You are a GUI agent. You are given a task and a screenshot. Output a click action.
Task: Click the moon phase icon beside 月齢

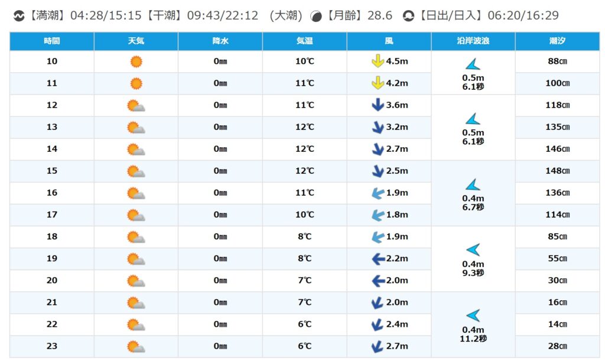(317, 16)
